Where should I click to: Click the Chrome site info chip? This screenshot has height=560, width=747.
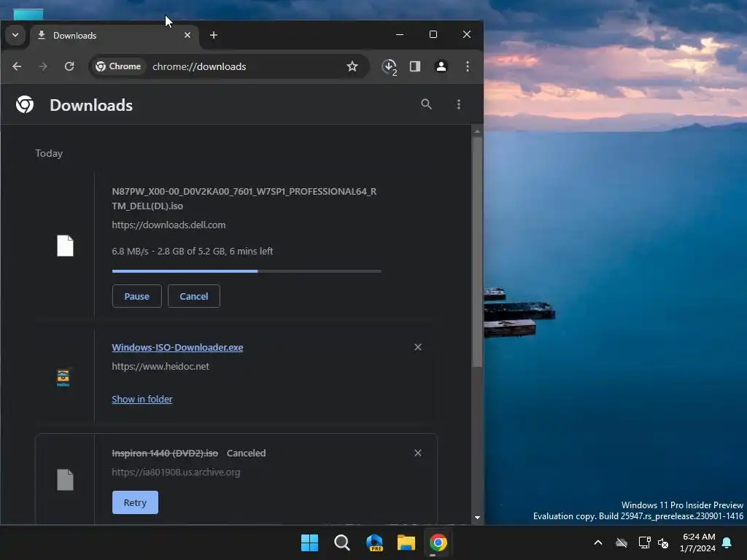pos(118,66)
